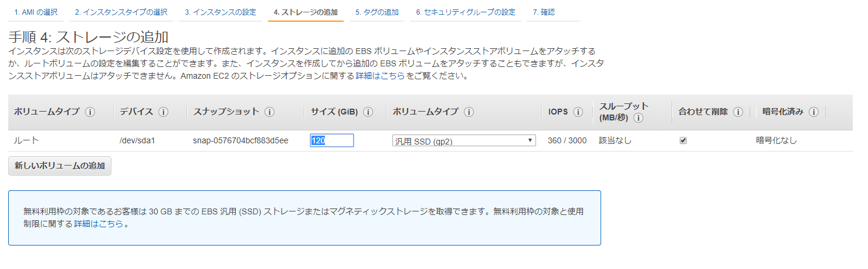Click 新しいボリュームの追加 button
Image resolution: width=868 pixels, height=269 pixels.
tap(60, 166)
